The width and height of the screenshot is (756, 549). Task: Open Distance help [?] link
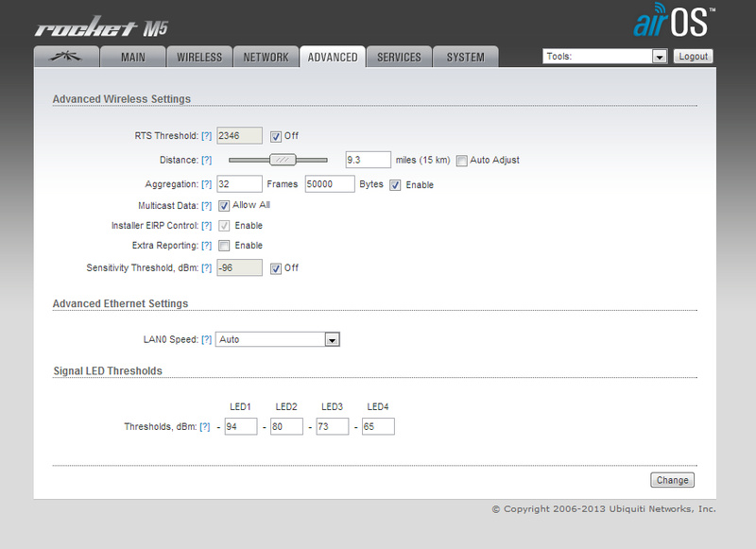coord(206,160)
